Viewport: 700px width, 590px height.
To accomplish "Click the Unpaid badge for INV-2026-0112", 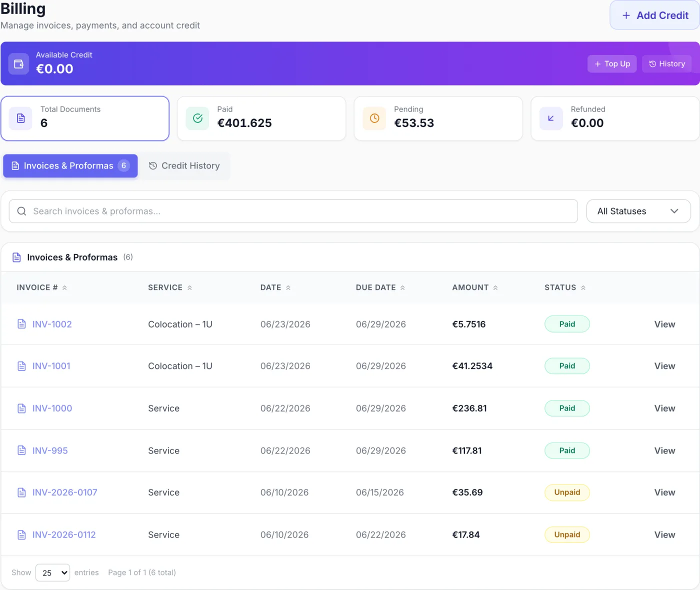I will point(567,534).
